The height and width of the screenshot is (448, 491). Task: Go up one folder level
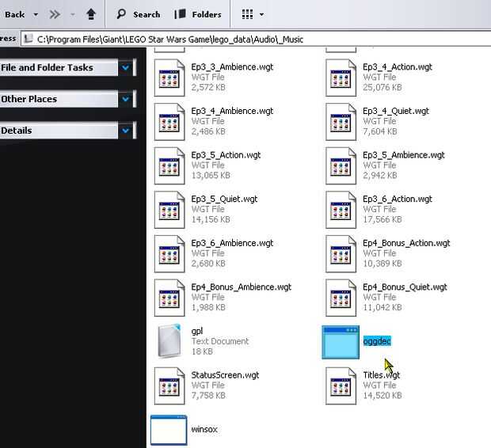pyautogui.click(x=91, y=14)
